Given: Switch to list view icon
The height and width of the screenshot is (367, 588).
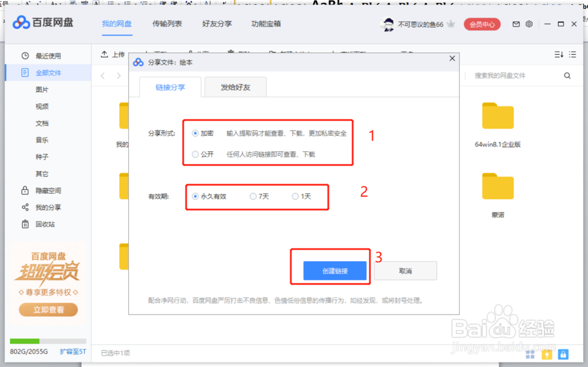Looking at the screenshot, I should 572,55.
